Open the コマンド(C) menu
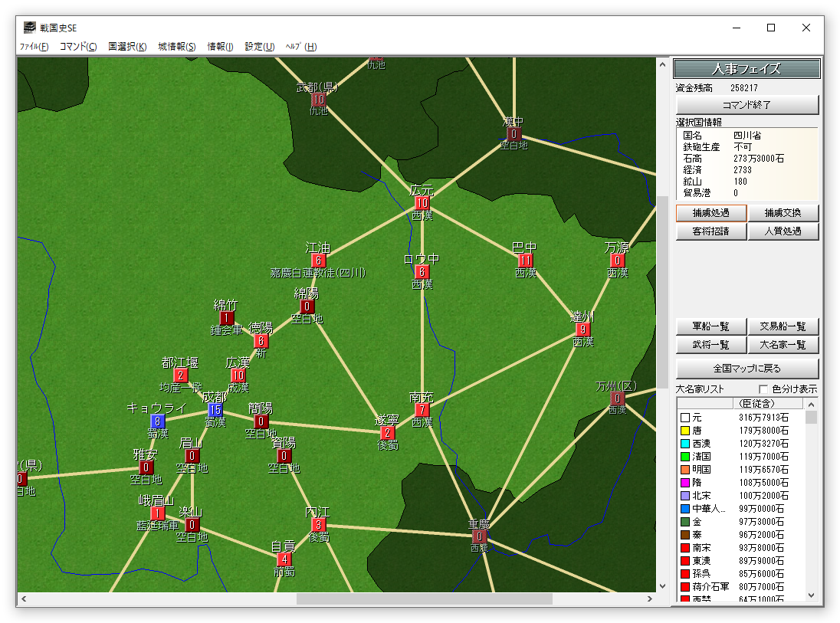This screenshot has width=840, height=623. click(x=78, y=47)
